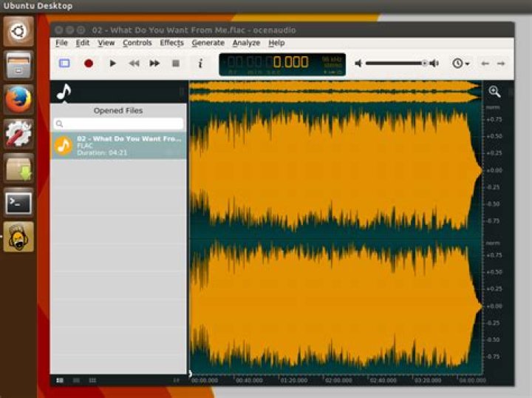Open the file information (i) button
Viewport: 532px width, 398px height.
[x=200, y=64]
